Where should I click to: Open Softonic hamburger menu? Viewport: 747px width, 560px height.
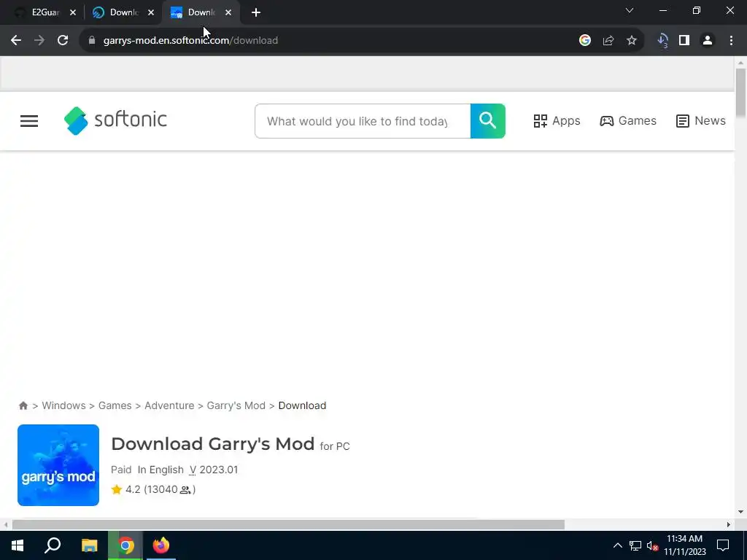[29, 121]
